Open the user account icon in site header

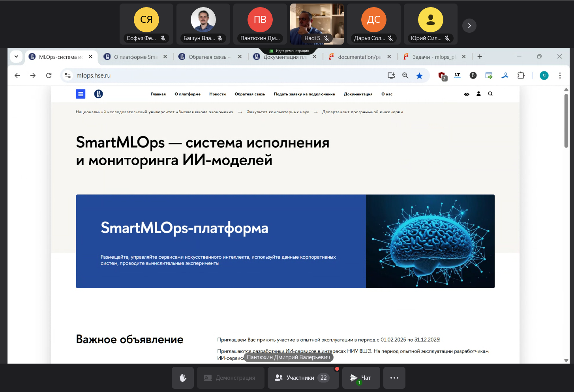coord(478,94)
